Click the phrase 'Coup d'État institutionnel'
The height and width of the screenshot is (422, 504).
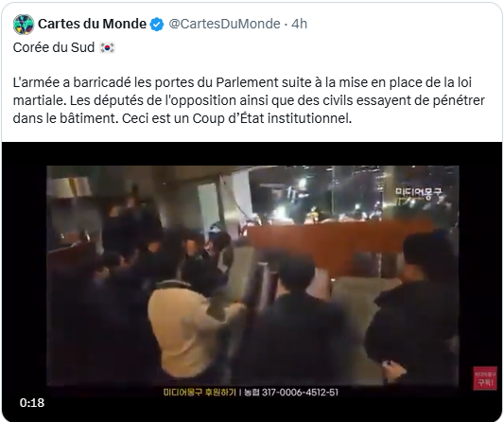(x=272, y=118)
